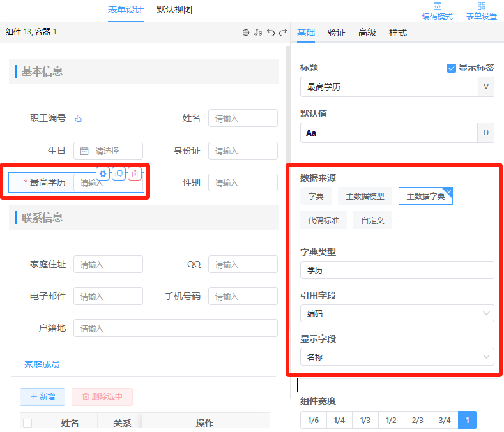
Task: Copy the 最高学历 component
Action: coord(119,174)
